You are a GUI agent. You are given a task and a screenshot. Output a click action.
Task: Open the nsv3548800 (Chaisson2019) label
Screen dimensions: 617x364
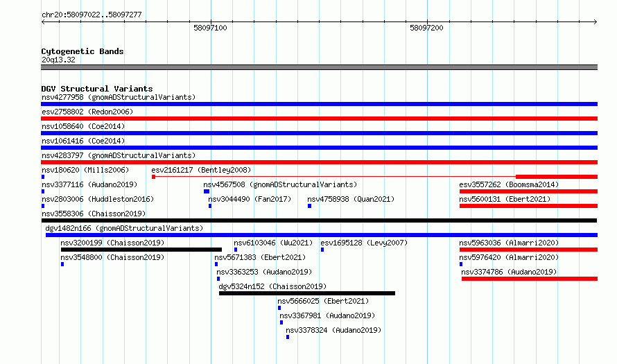(112, 257)
